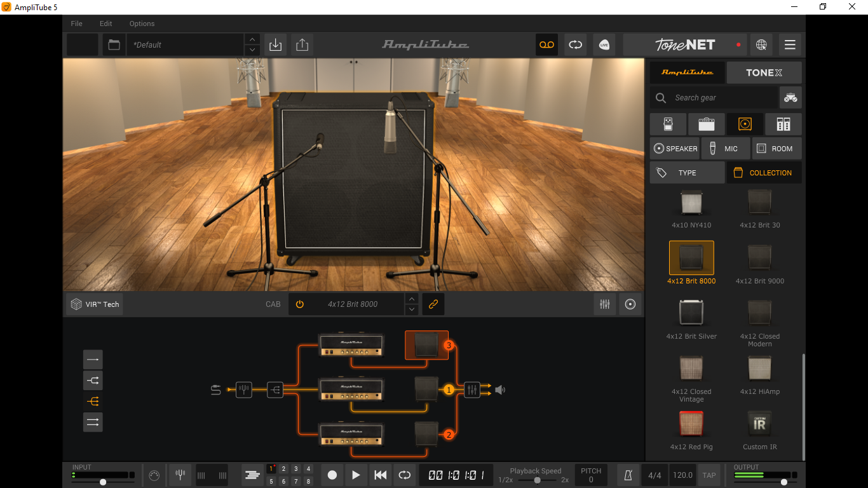The image size is (868, 488).
Task: Toggle the cab power button
Action: point(300,304)
